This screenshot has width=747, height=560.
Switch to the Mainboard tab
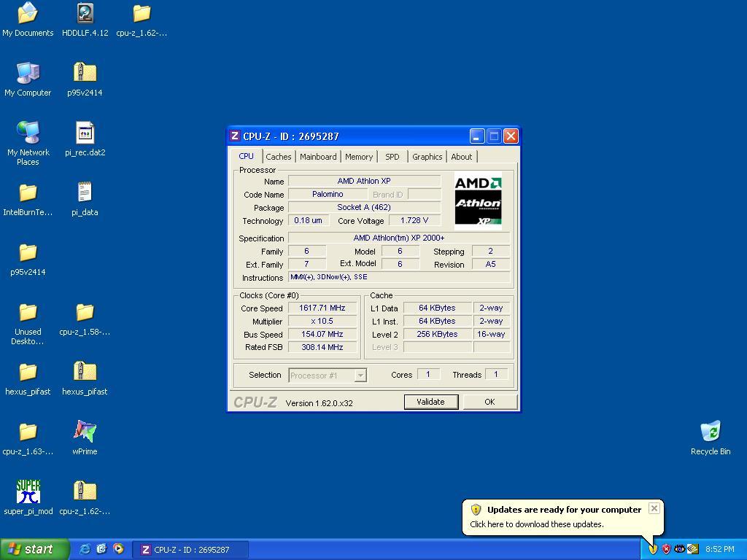(318, 157)
